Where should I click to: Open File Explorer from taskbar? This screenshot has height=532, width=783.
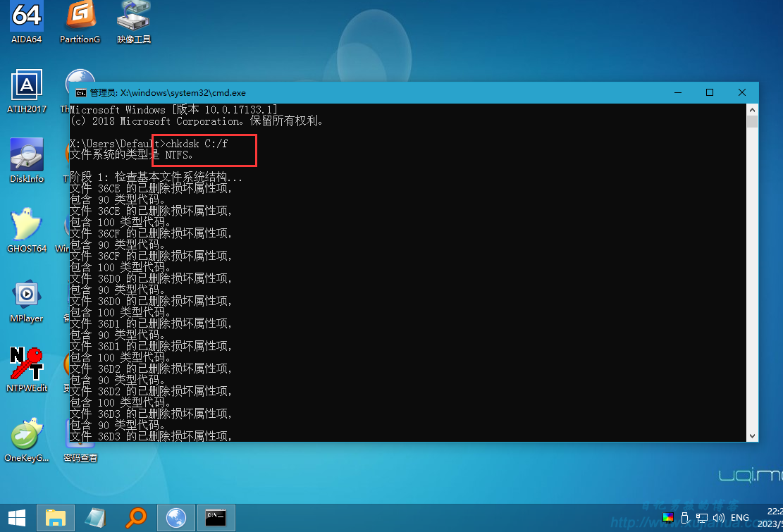coord(56,518)
